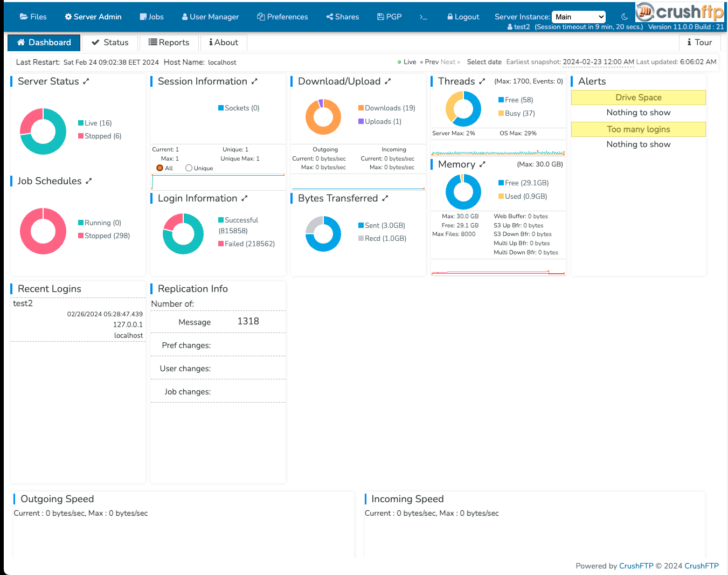728x575 pixels.
Task: Click the Bytes Transferred donut chart
Action: point(323,234)
